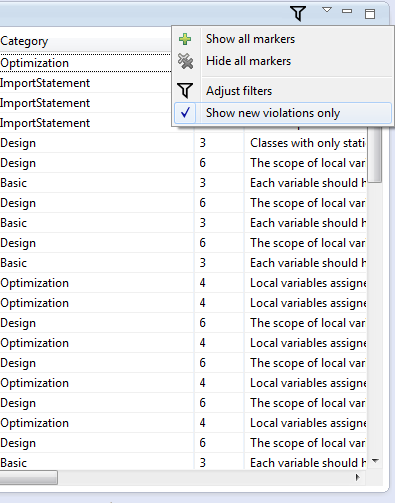Screen dimensions: 396x503
Task: Uncheck Show new violations only
Action: click(x=283, y=113)
